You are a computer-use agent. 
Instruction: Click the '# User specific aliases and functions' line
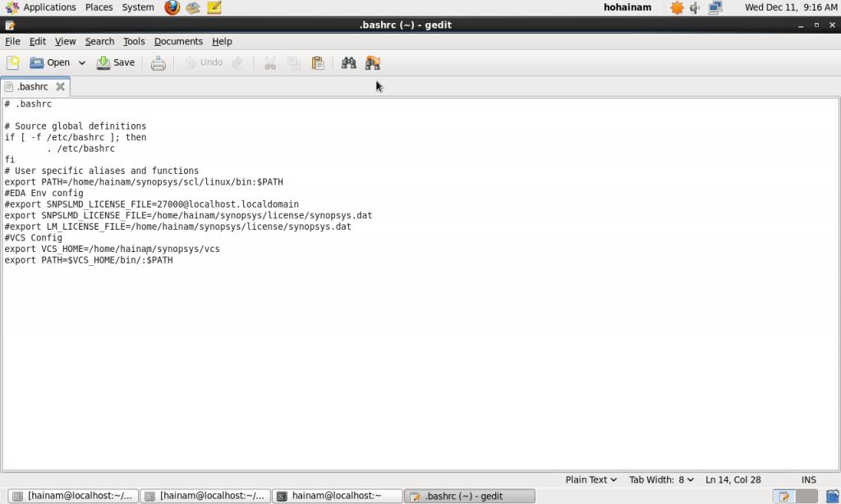click(x=102, y=171)
